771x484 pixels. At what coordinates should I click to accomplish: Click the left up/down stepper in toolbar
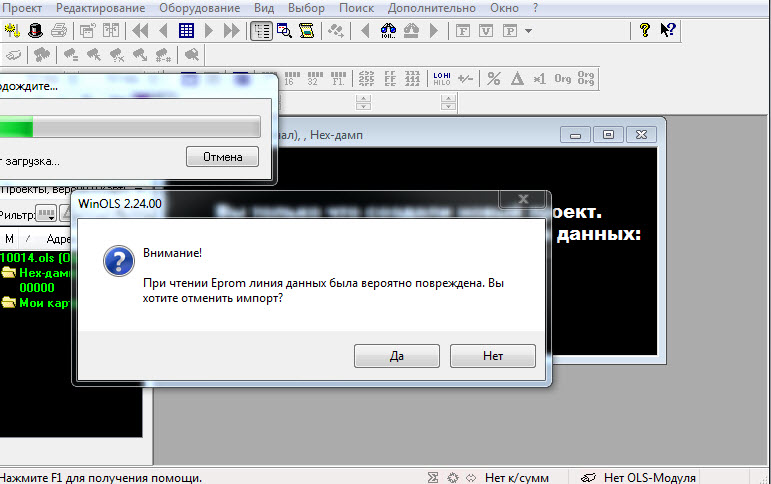click(363, 103)
